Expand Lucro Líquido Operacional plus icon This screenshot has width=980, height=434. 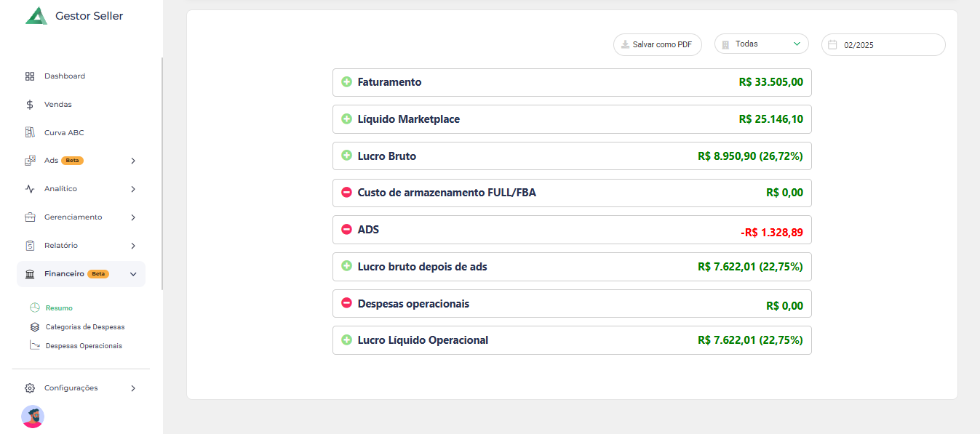[346, 340]
